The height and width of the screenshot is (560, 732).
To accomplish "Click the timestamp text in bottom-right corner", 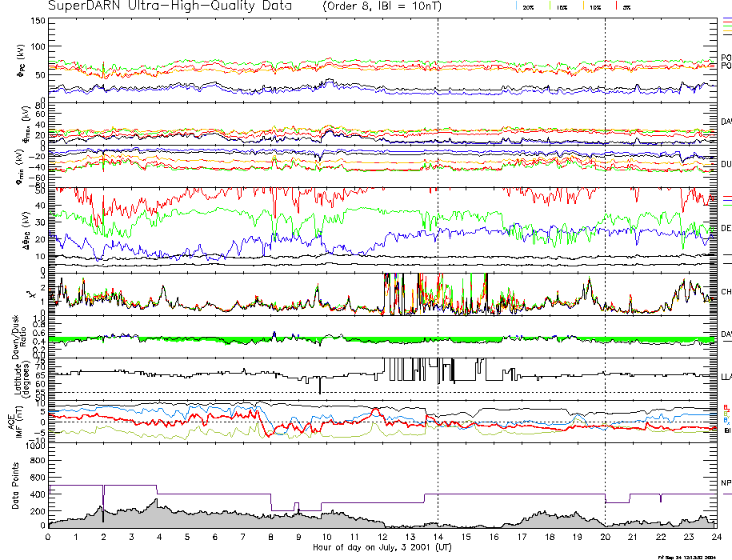I will coord(686,556).
